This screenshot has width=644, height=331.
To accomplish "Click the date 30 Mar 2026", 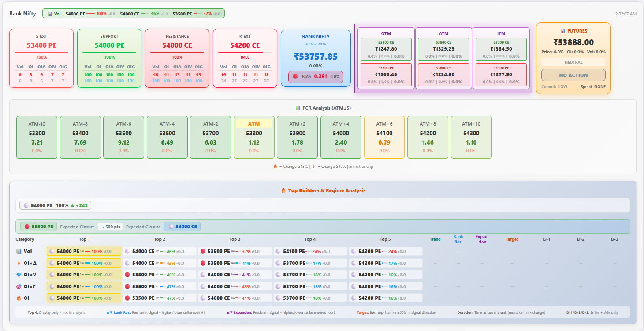I will coord(316,44).
